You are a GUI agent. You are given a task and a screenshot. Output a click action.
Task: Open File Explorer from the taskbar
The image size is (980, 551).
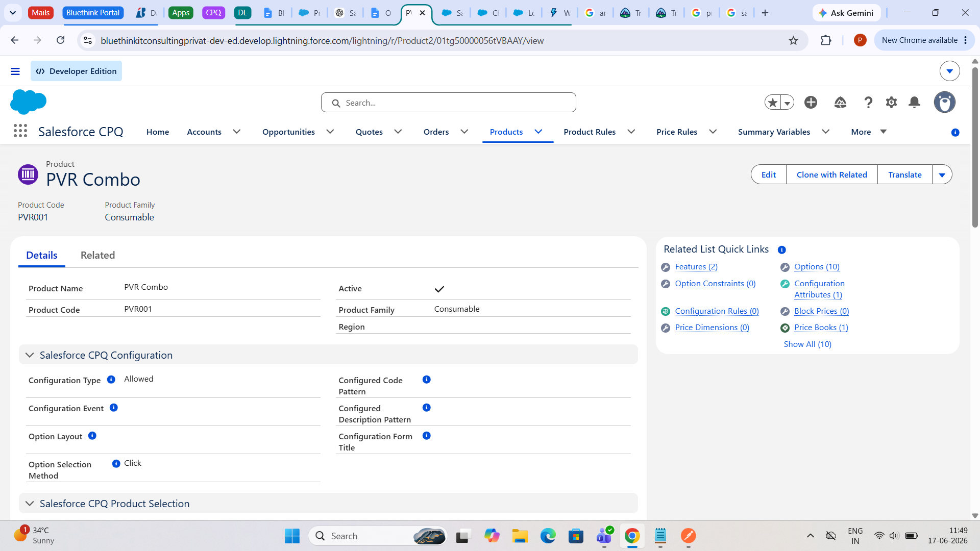tap(520, 536)
